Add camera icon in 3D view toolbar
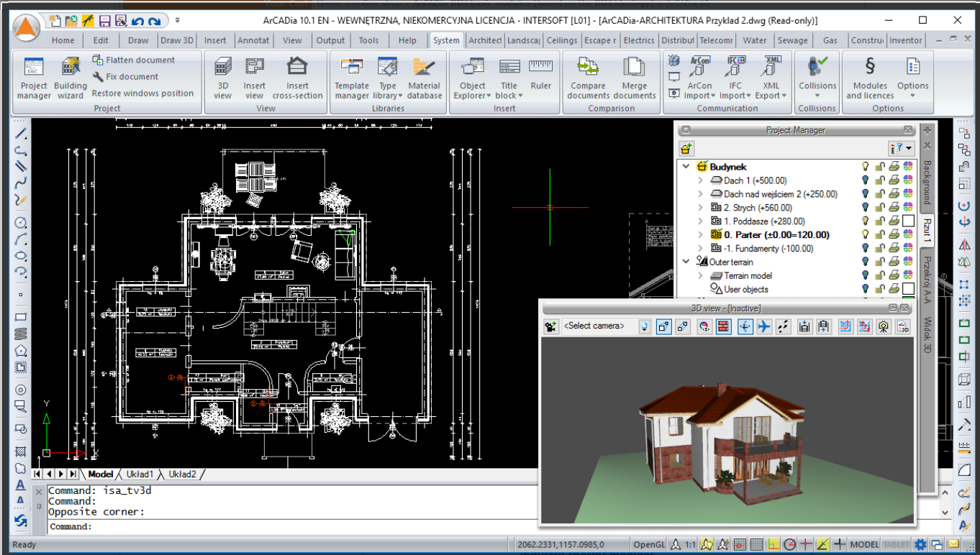This screenshot has width=980, height=555. tap(551, 326)
